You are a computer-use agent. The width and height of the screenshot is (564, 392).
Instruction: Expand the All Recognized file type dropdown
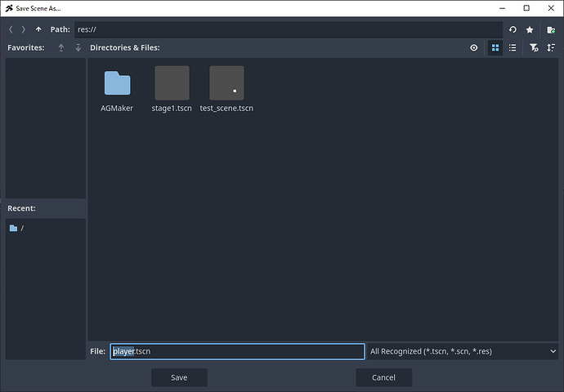(x=463, y=351)
